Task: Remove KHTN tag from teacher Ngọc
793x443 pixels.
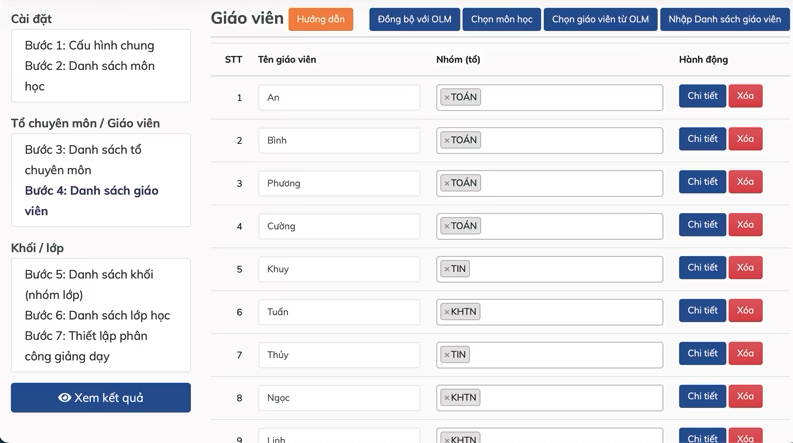Action: coord(447,398)
